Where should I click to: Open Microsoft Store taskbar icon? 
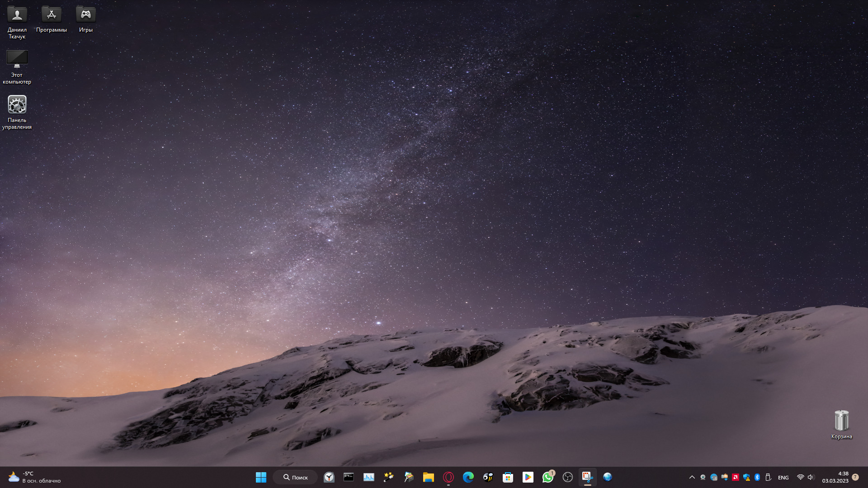coord(508,477)
